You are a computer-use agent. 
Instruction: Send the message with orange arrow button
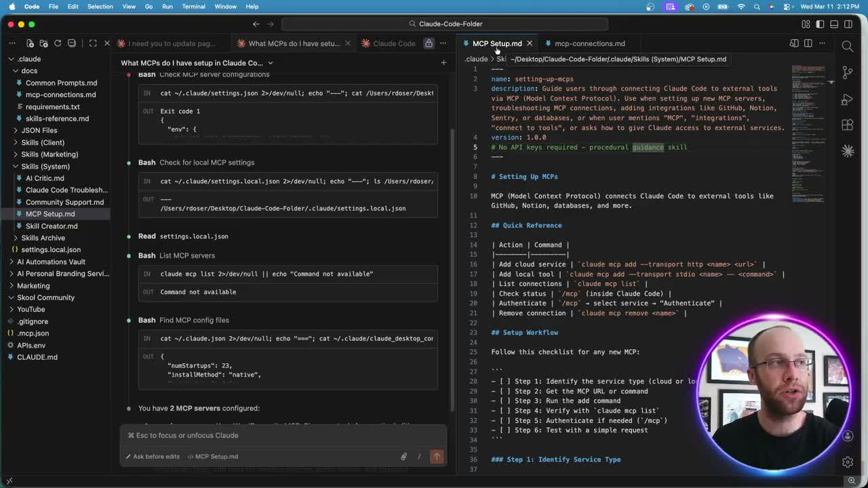pos(437,457)
